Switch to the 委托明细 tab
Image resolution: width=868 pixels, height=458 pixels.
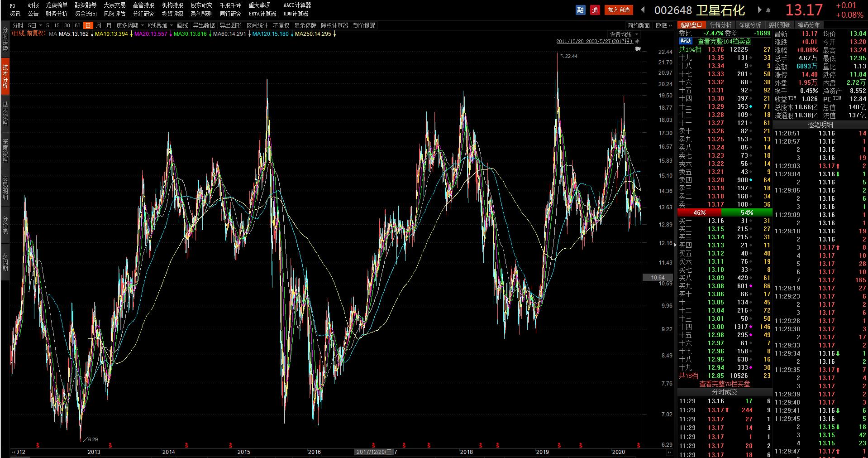(x=779, y=25)
